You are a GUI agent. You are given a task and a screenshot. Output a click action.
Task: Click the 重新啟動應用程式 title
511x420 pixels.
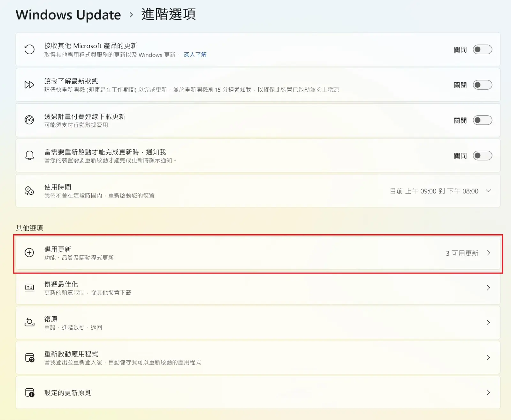pos(71,354)
